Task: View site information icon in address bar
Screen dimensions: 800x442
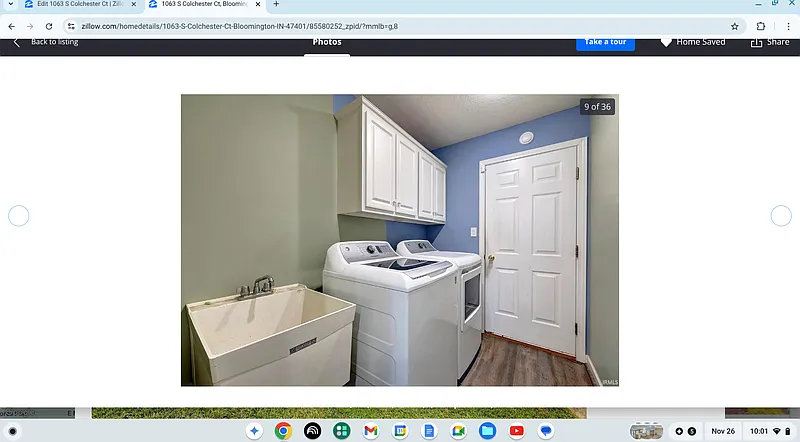Action: click(x=71, y=27)
